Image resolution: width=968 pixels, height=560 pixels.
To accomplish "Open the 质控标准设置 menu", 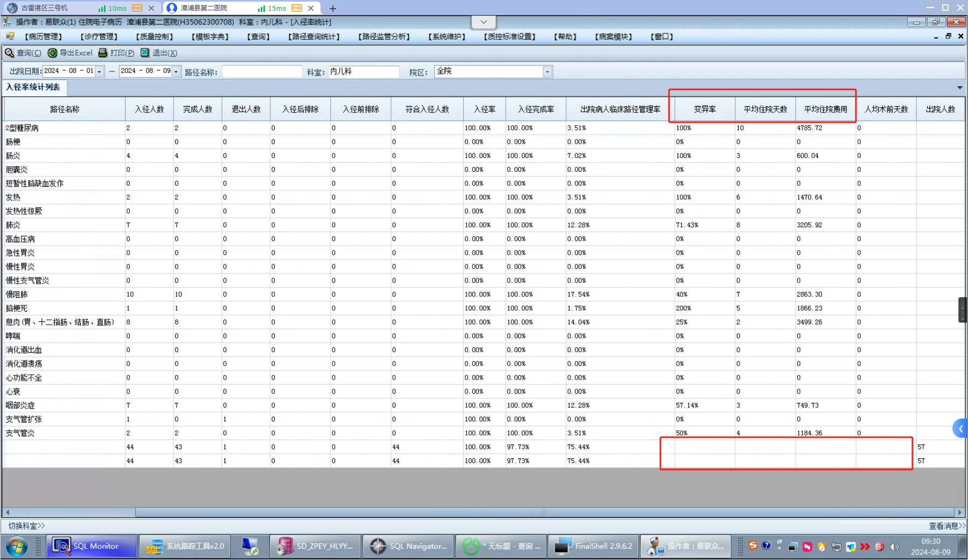I will (510, 37).
